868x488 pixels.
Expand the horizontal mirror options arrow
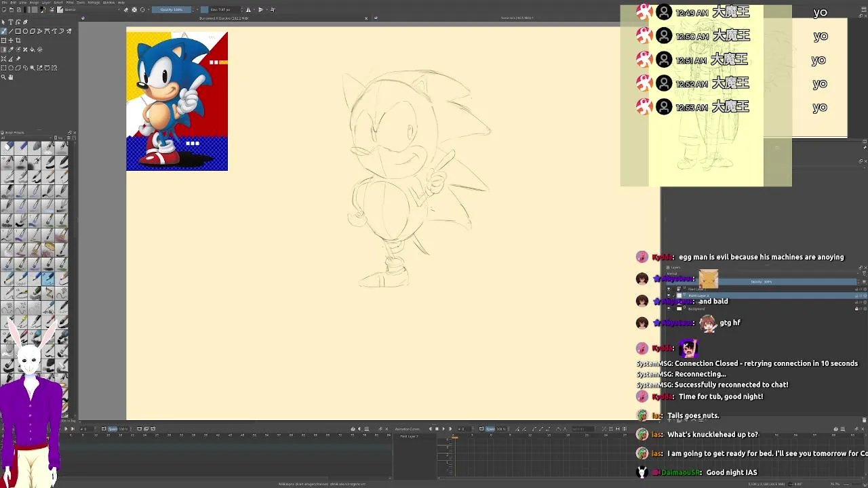point(254,9)
